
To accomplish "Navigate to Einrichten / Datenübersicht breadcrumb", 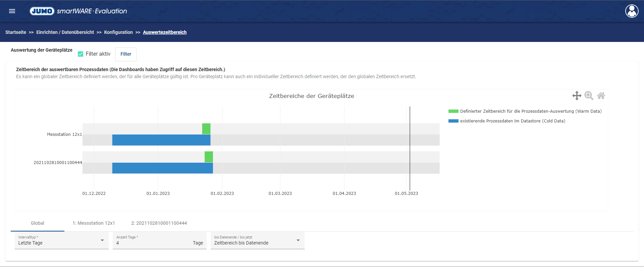I will (65, 32).
